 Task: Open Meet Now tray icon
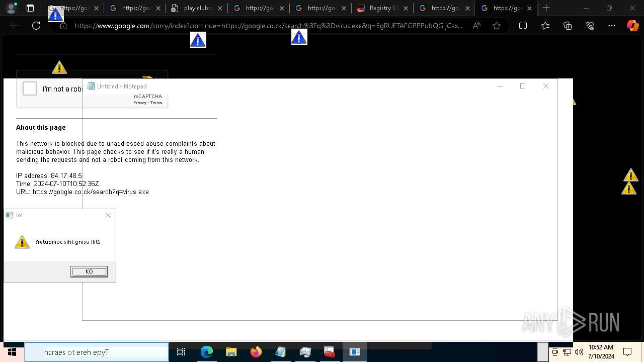point(554,352)
